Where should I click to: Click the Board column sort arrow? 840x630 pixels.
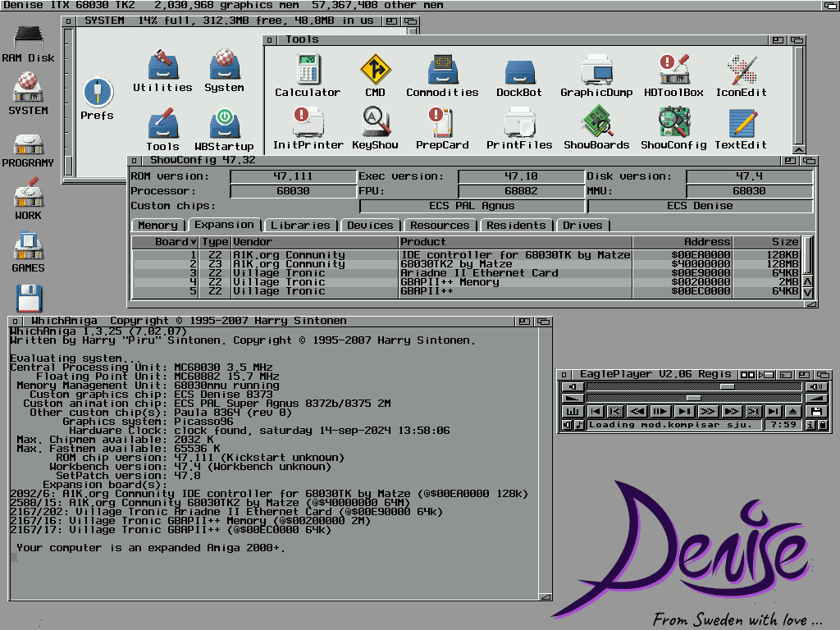(194, 242)
